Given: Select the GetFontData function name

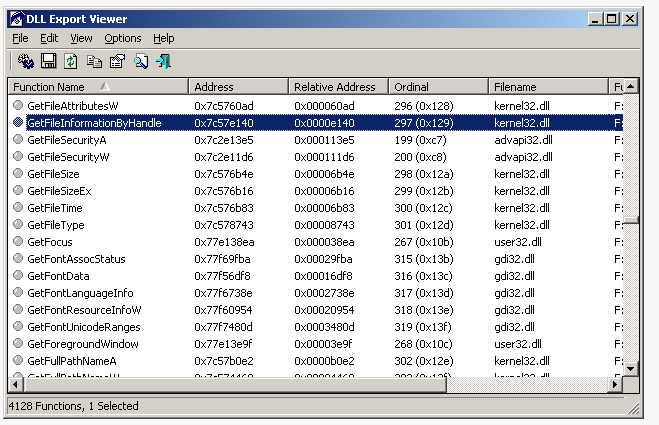Looking at the screenshot, I should [x=58, y=276].
